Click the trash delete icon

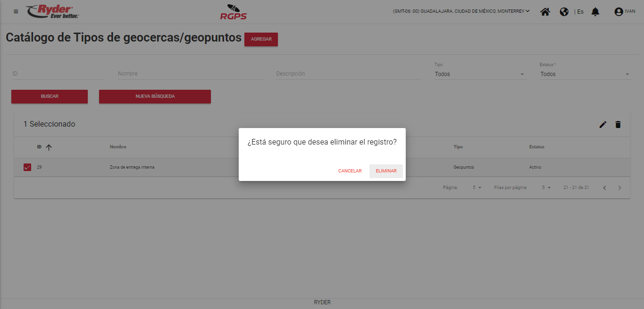click(x=618, y=125)
